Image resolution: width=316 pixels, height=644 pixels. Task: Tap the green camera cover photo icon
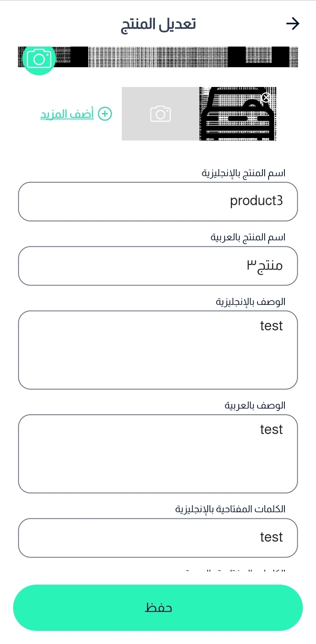coord(39,59)
